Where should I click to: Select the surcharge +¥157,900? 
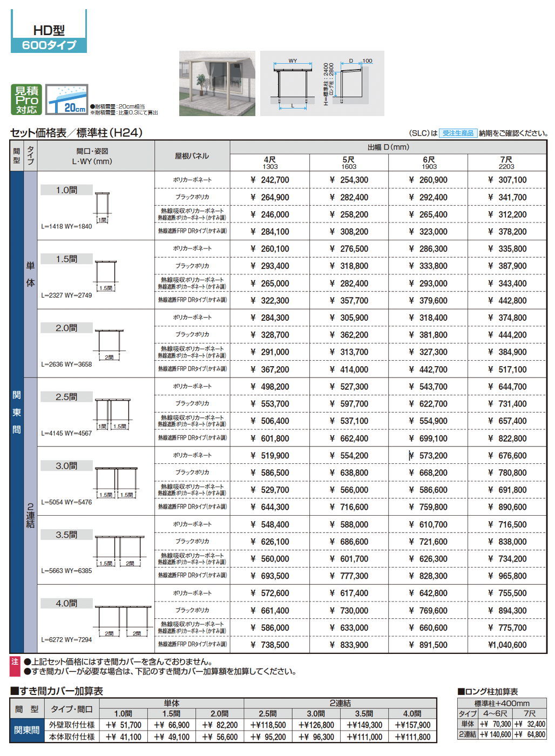point(412,725)
